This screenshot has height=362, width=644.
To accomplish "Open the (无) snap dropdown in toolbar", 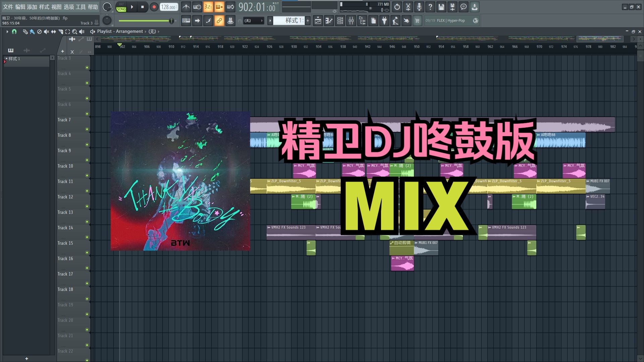I will (253, 21).
